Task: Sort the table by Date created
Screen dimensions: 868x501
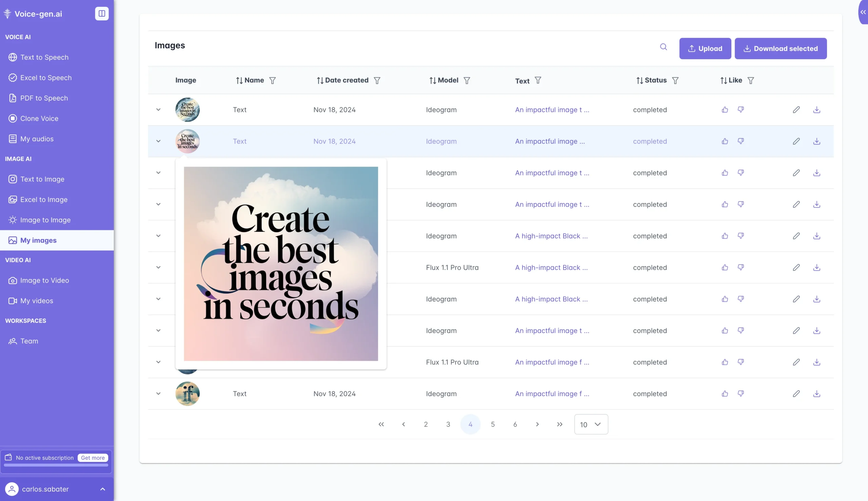Action: coord(320,80)
